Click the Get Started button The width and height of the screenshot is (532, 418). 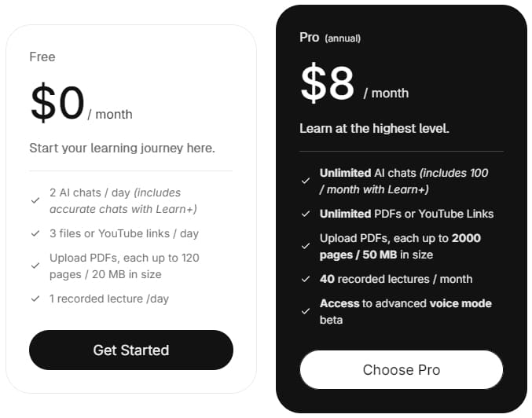[131, 350]
